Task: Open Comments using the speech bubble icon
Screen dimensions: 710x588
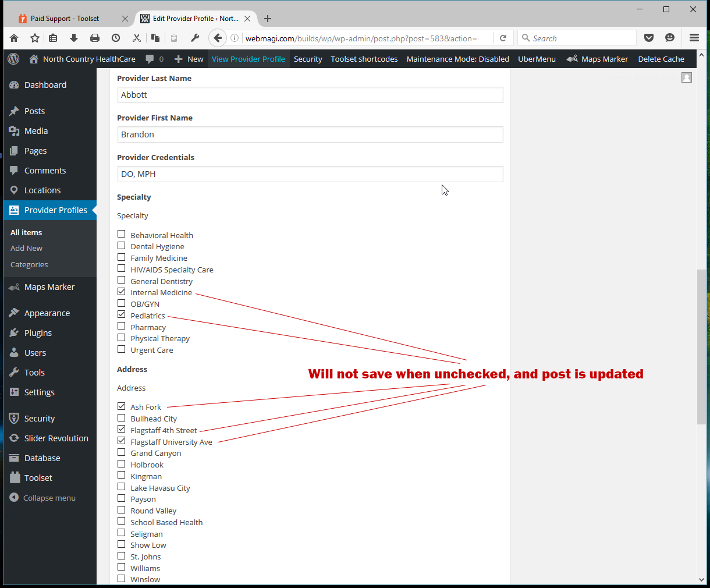Action: (13, 170)
